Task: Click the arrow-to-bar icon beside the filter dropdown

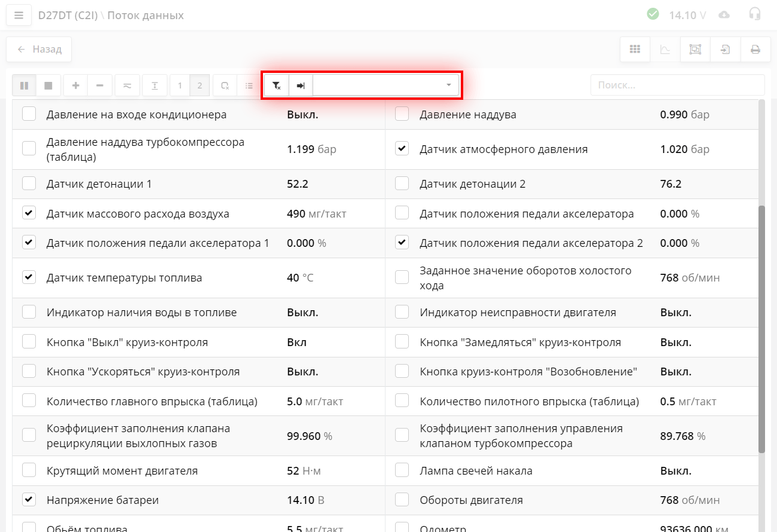Action: coord(301,85)
